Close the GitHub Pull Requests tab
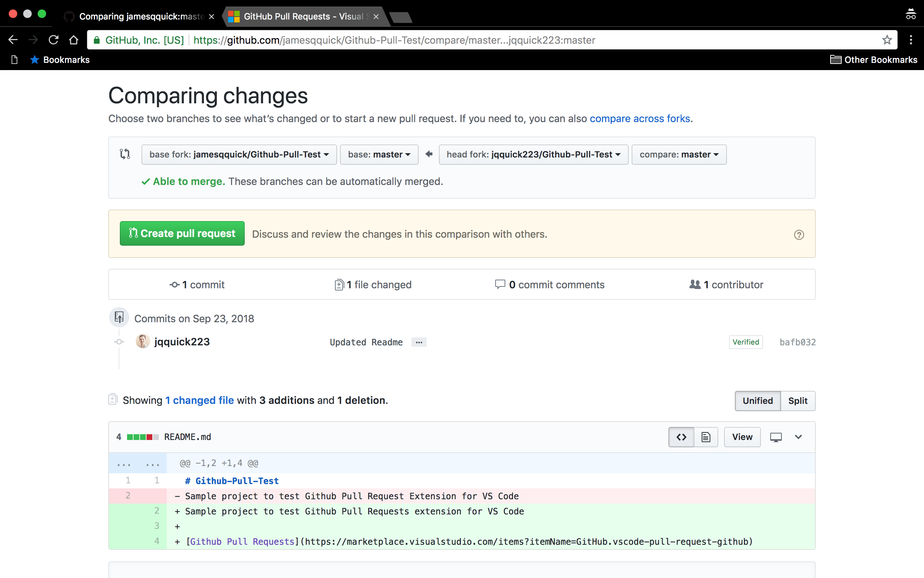The height and width of the screenshot is (578, 924). coord(376,17)
